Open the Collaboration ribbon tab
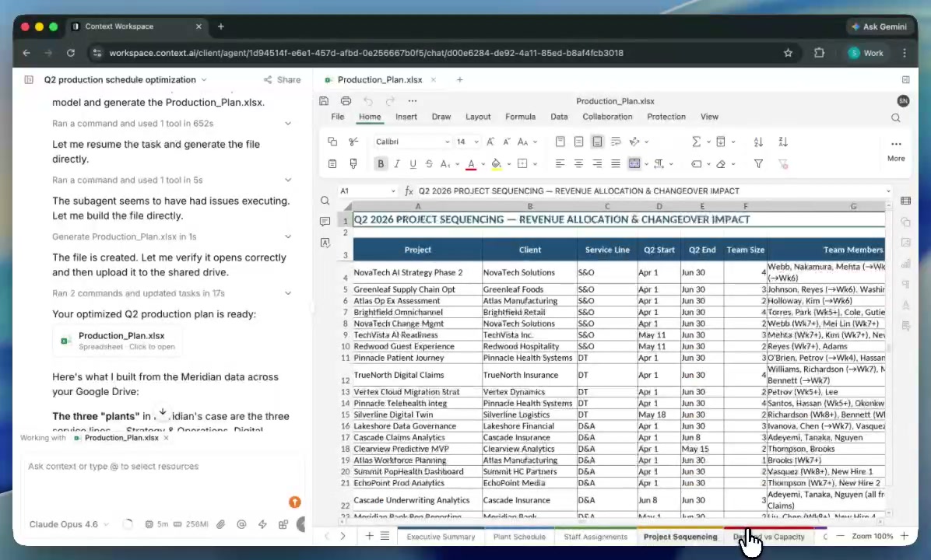The height and width of the screenshot is (560, 931). click(607, 117)
